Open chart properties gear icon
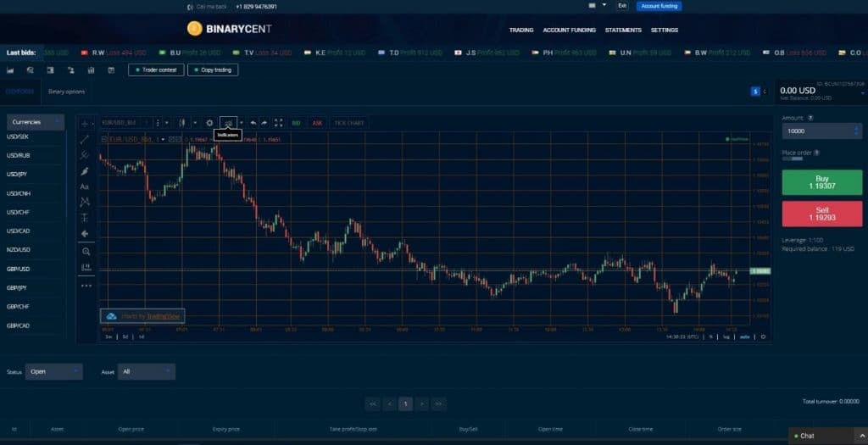The image size is (868, 445). (x=209, y=123)
